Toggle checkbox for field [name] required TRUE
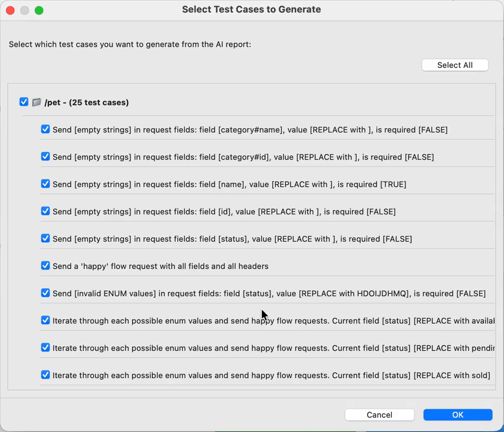This screenshot has width=504, height=432. click(x=45, y=184)
